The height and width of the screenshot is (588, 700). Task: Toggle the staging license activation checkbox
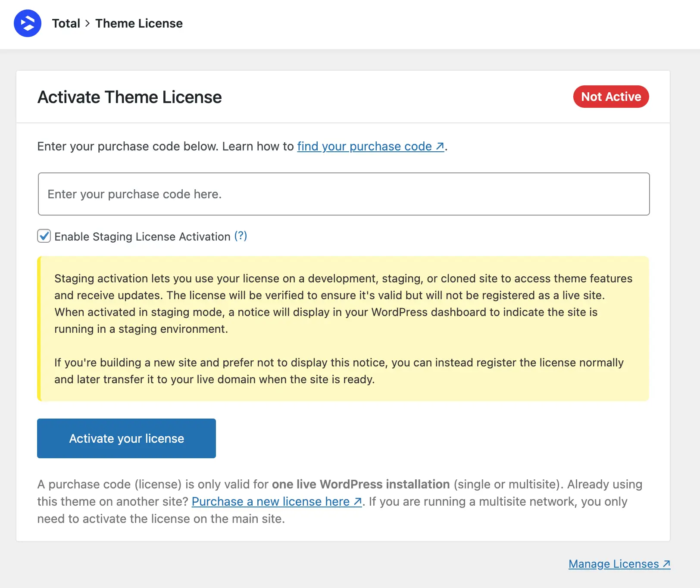tap(44, 236)
